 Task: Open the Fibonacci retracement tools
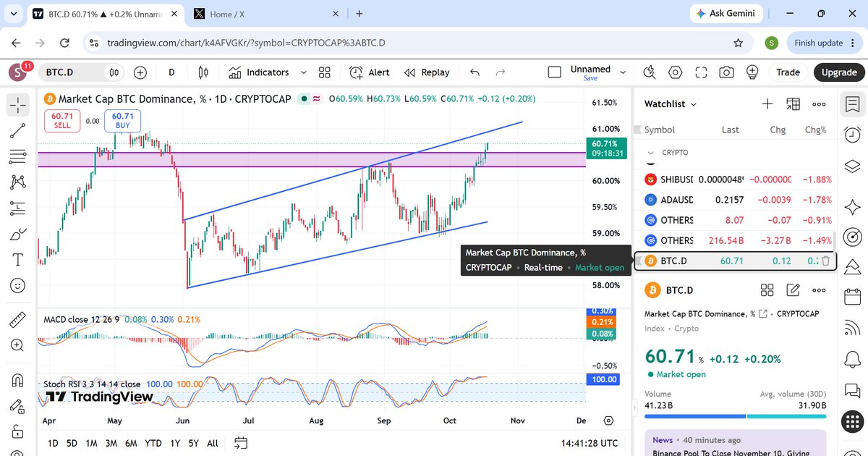(x=18, y=156)
